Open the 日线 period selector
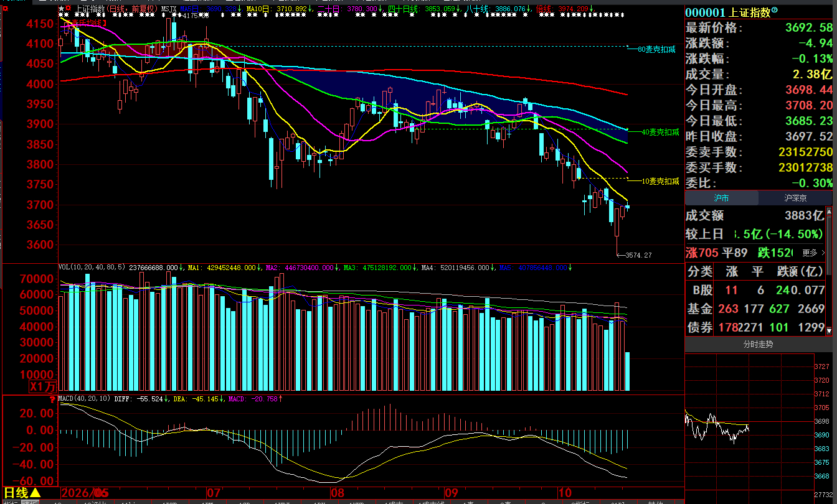 22,493
